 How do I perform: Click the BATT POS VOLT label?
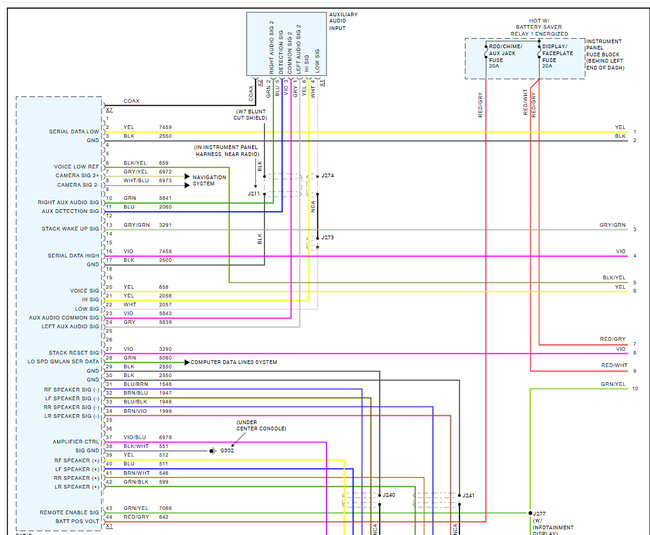pos(78,521)
